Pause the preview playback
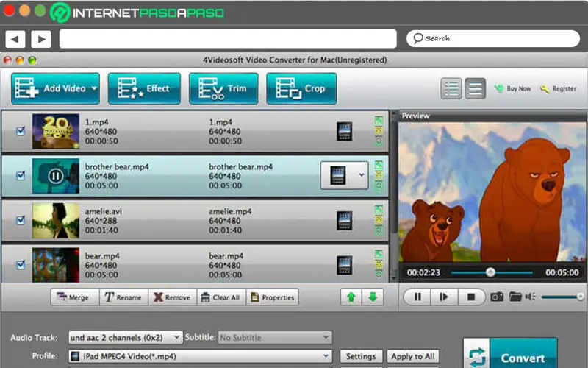The image size is (588, 368). (x=417, y=297)
